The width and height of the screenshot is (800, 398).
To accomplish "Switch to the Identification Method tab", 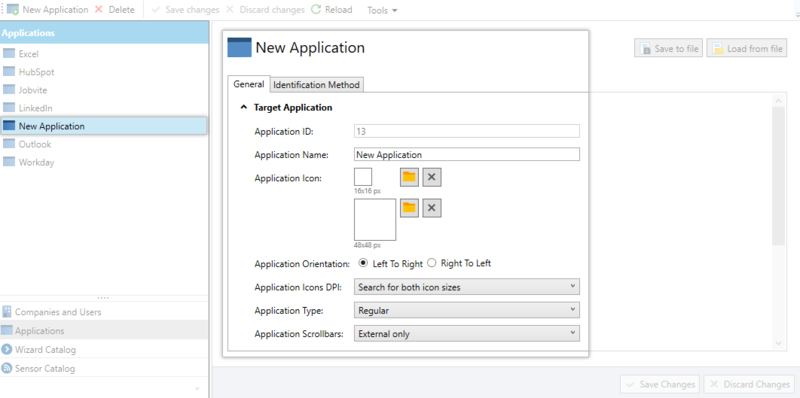I will click(x=316, y=85).
